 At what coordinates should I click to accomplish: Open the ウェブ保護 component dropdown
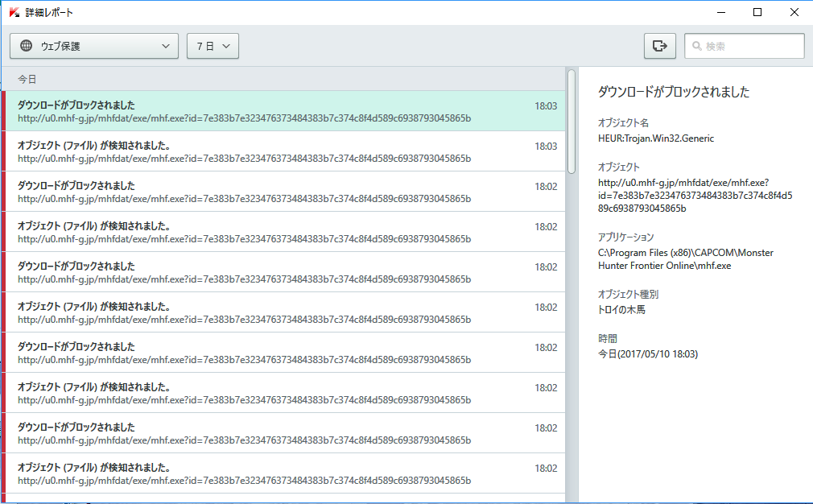[94, 46]
